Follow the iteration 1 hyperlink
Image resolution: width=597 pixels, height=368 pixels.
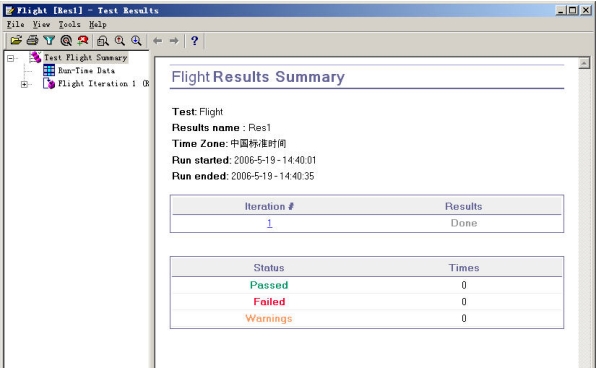(270, 223)
